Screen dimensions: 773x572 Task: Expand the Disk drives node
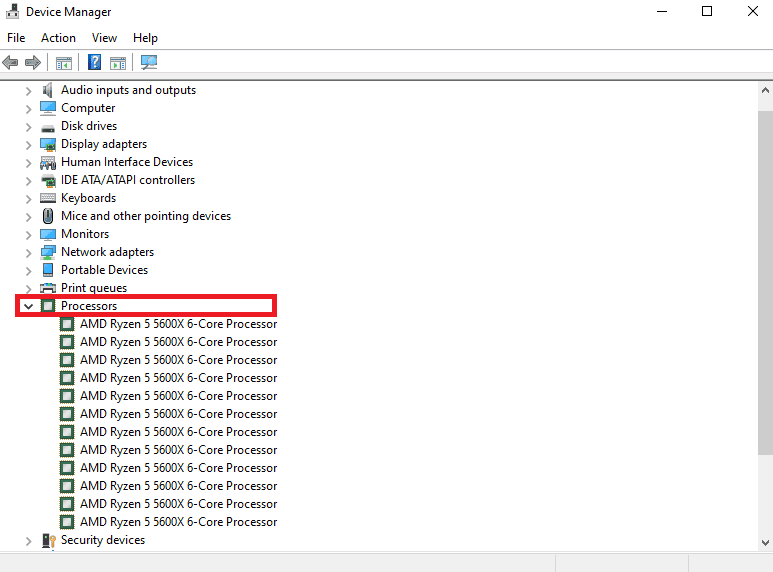click(29, 127)
